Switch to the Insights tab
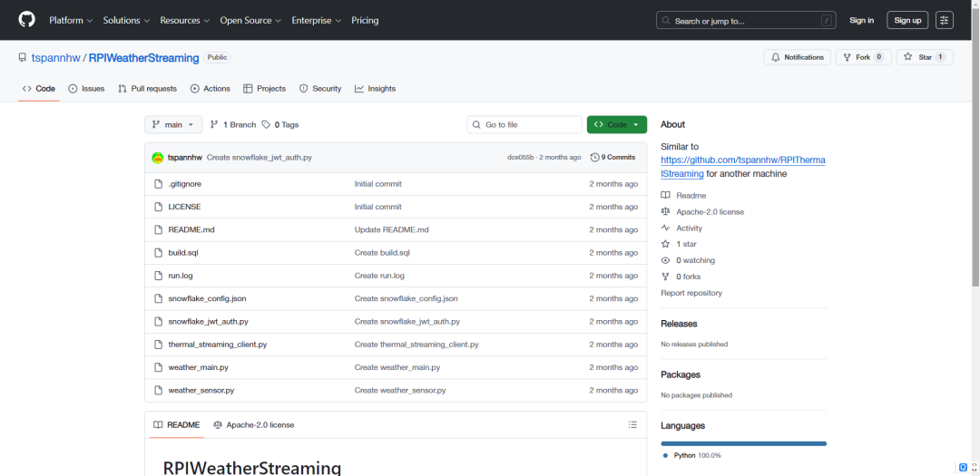This screenshot has width=980, height=476. click(375, 89)
